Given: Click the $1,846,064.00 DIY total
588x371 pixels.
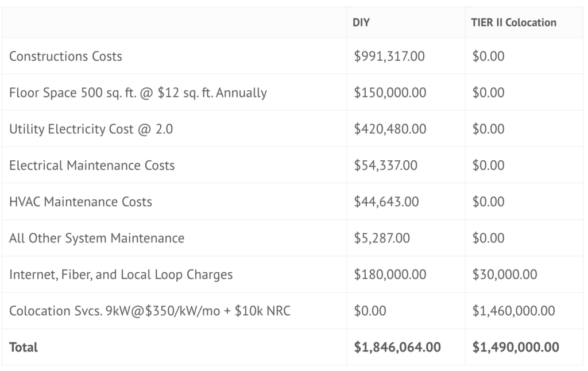Looking at the screenshot, I should tap(397, 347).
